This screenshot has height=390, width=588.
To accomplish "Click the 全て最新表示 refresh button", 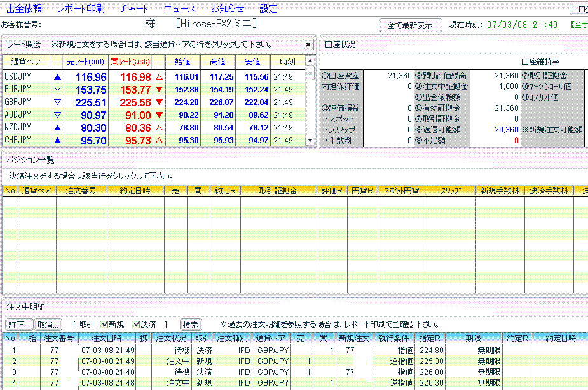I will 410,25.
